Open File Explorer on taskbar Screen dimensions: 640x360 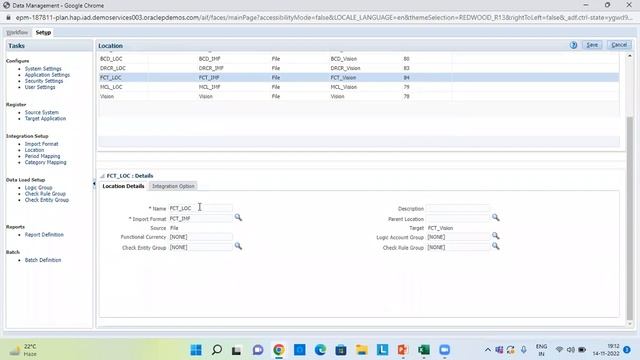(362, 350)
